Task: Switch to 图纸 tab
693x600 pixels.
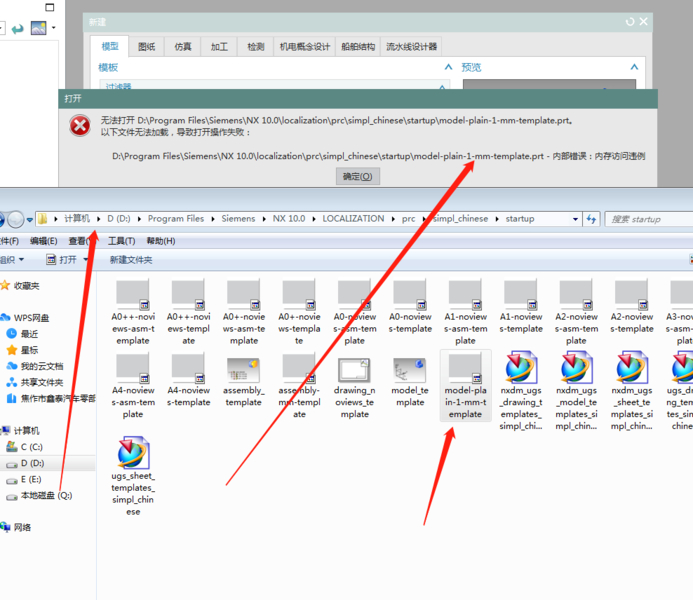Action: (x=146, y=46)
